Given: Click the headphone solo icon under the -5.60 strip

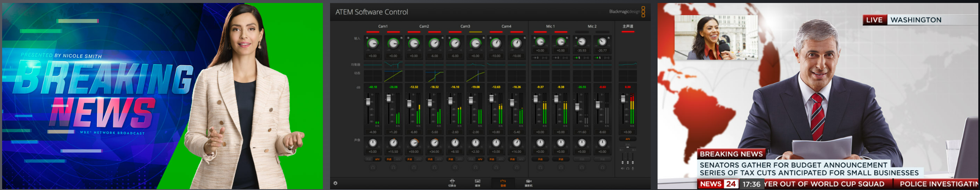Looking at the screenshot, I should click(434, 167).
